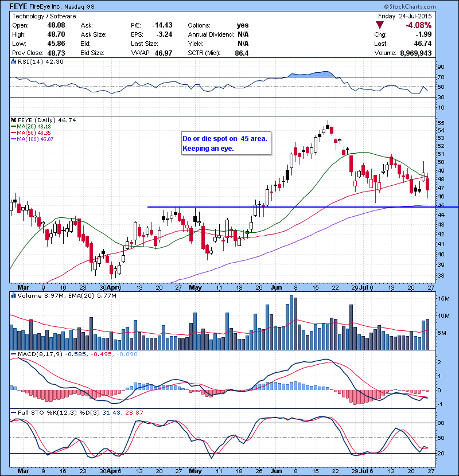459x476 pixels.
Task: Click the MACD signal value -0.495
Action: click(x=101, y=354)
